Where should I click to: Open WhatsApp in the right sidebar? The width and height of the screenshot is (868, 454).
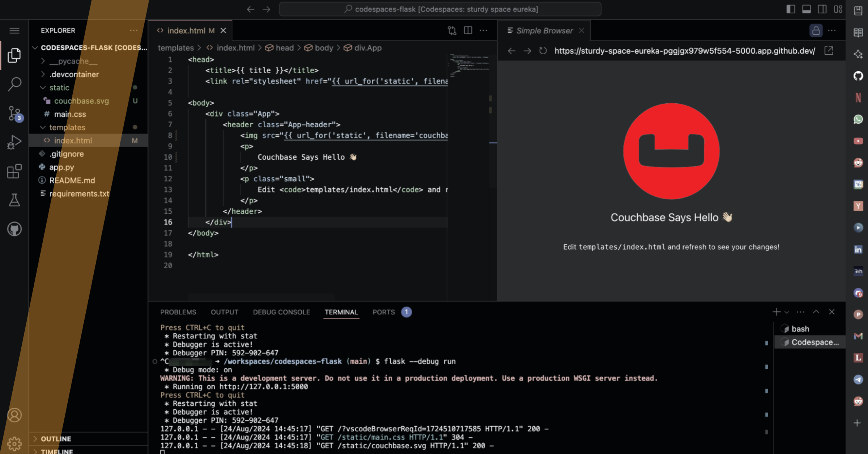pos(858,119)
